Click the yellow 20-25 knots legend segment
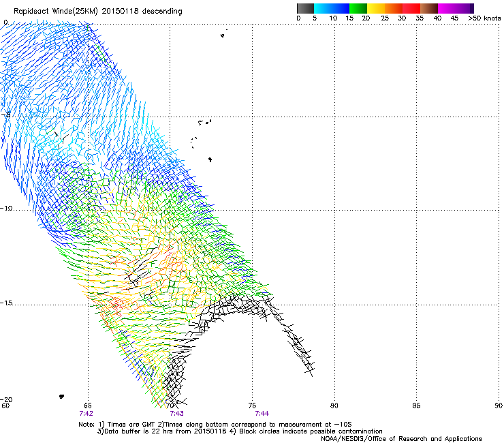 coord(376,8)
